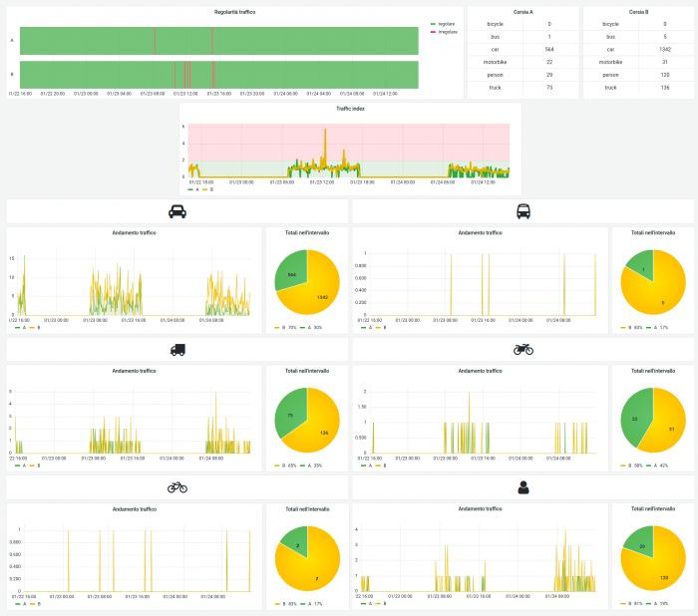Toggle the 'regolare' legend series

pyautogui.click(x=445, y=23)
